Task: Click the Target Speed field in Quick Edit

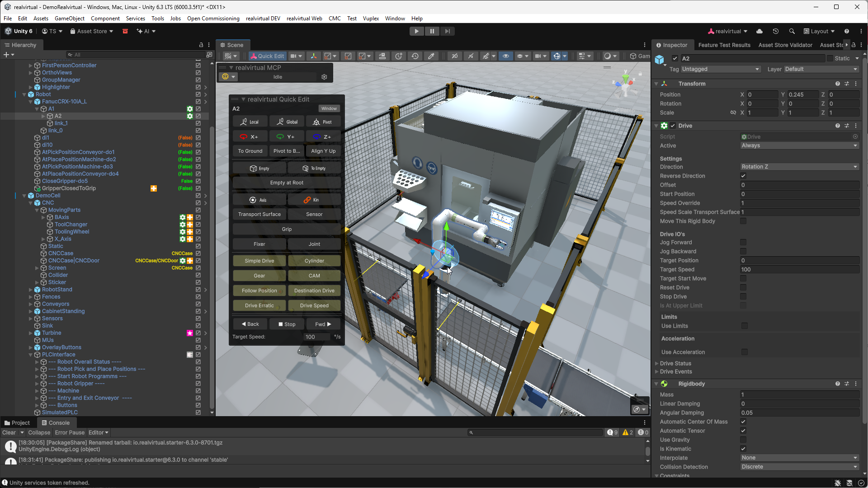Action: click(x=316, y=337)
